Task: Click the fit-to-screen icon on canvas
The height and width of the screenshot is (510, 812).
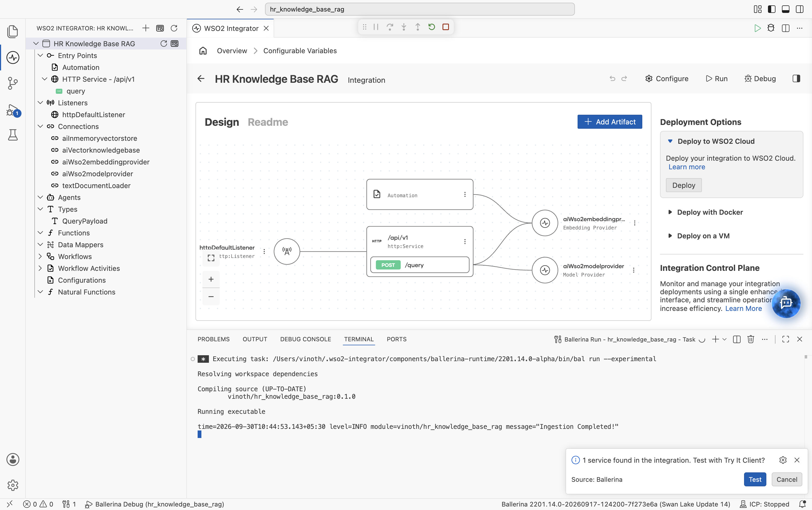Action: pyautogui.click(x=211, y=258)
